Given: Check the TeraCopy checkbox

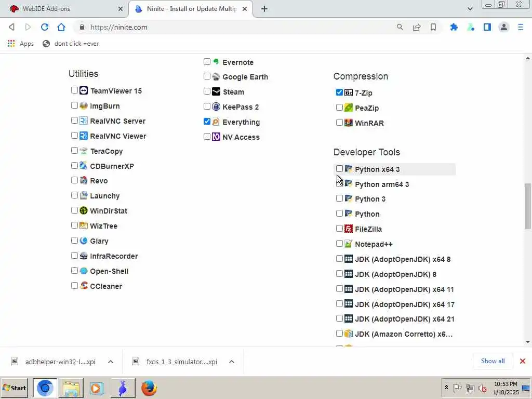Looking at the screenshot, I should coord(75,150).
